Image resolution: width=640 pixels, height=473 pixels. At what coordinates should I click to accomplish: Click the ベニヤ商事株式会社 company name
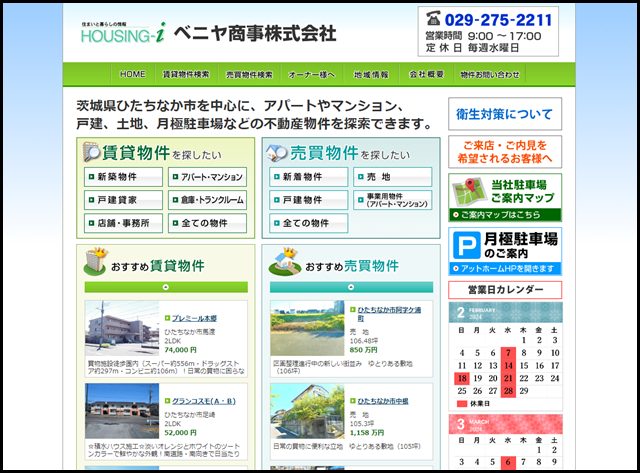click(255, 33)
